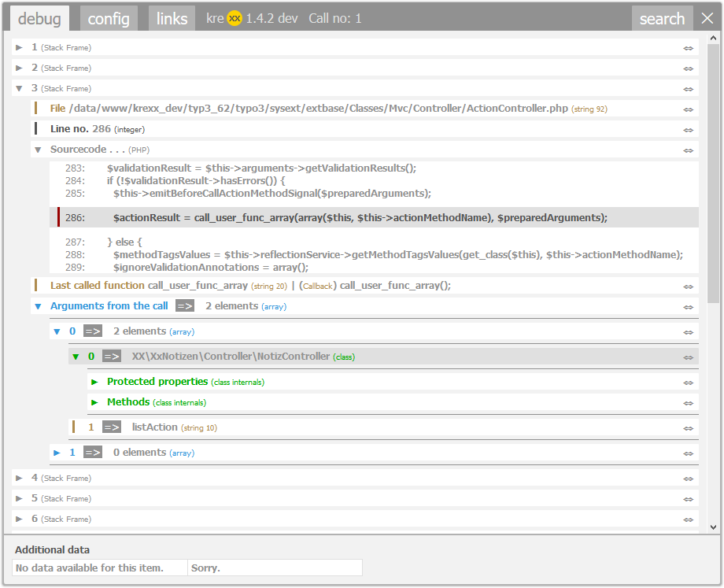Image resolution: width=724 pixels, height=588 pixels.
Task: Open the links tab
Action: tap(172, 18)
